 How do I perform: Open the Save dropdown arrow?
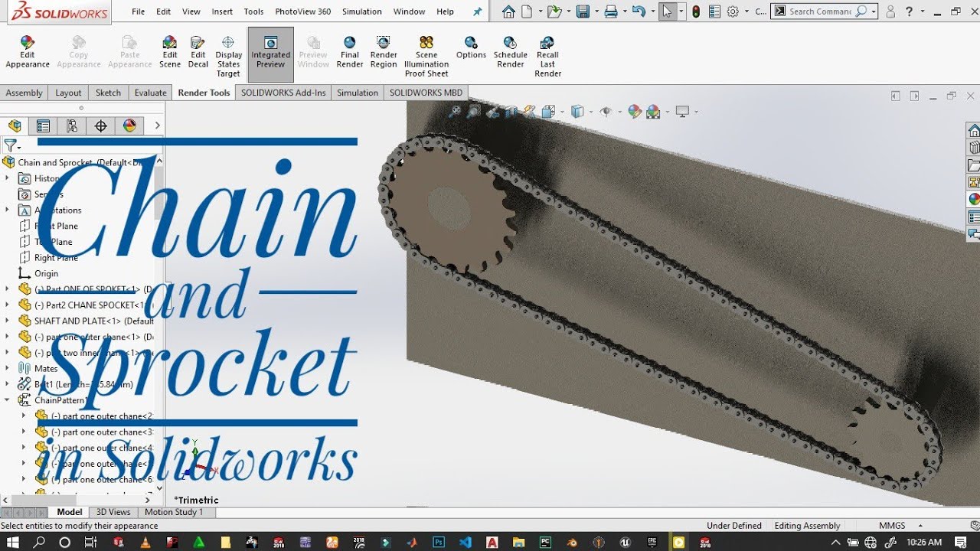tap(595, 11)
